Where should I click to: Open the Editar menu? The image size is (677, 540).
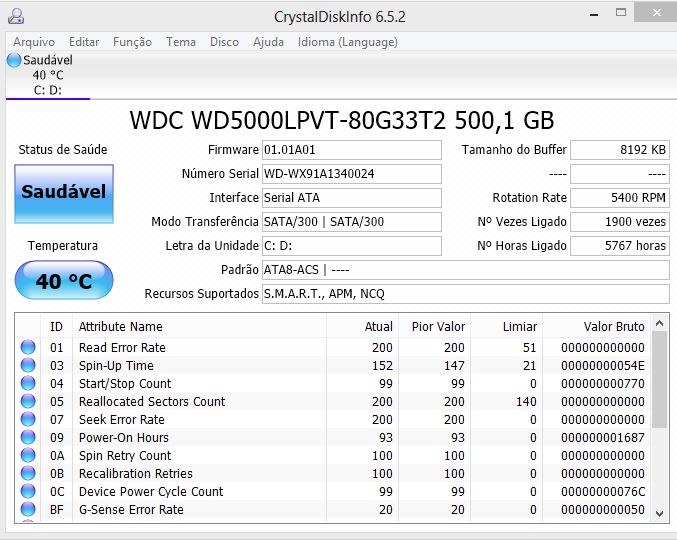click(84, 42)
